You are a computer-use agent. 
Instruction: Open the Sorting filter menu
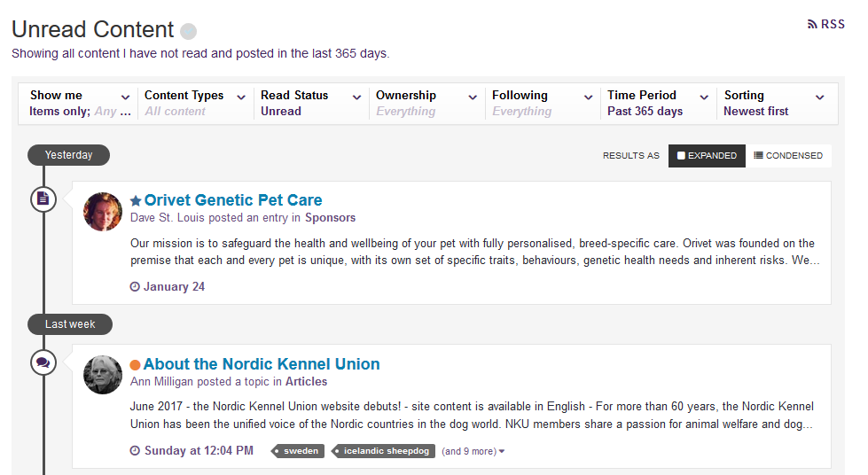[x=774, y=103]
